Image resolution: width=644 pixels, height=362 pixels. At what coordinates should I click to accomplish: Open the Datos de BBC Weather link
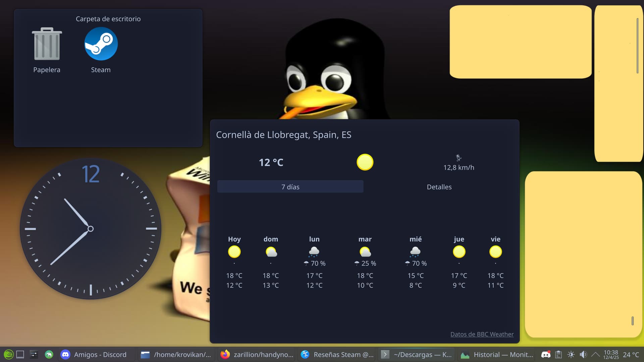(482, 334)
